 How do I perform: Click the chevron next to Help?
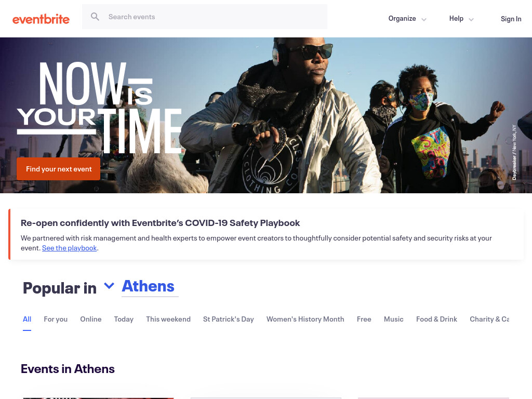pyautogui.click(x=471, y=19)
